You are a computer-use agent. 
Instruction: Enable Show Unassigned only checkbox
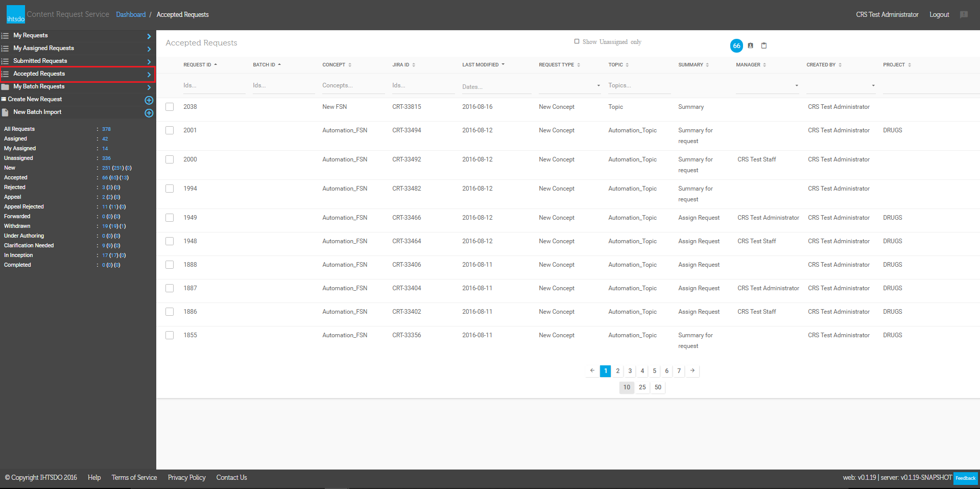click(577, 41)
